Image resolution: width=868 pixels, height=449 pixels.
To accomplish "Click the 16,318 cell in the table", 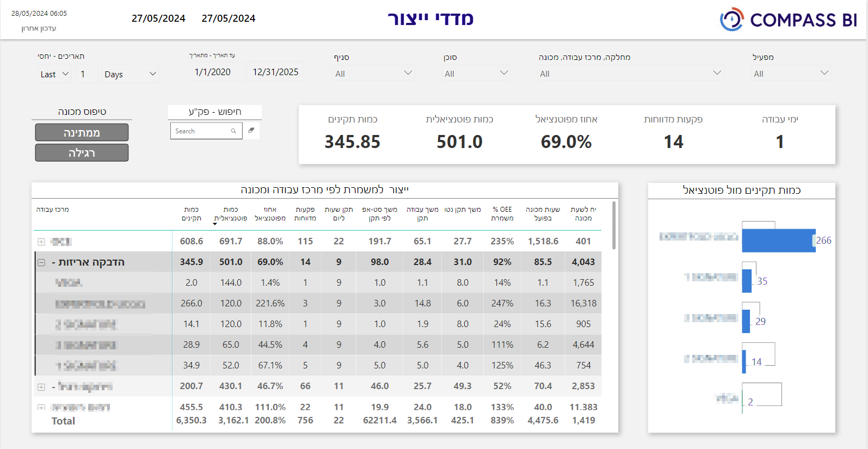I will (583, 303).
